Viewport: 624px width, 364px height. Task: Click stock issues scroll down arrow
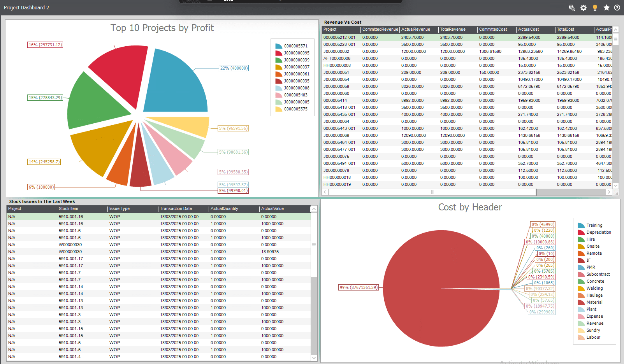314,358
